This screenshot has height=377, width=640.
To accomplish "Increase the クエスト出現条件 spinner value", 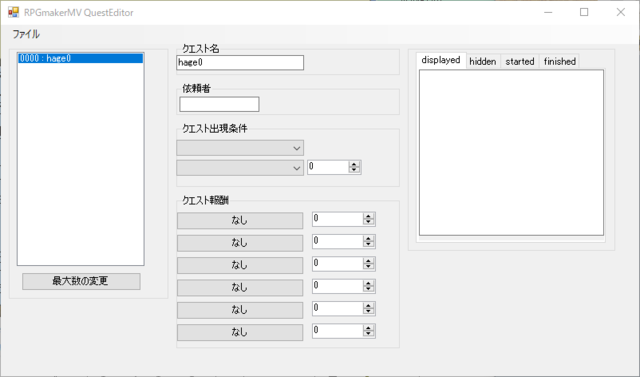I will (x=354, y=164).
